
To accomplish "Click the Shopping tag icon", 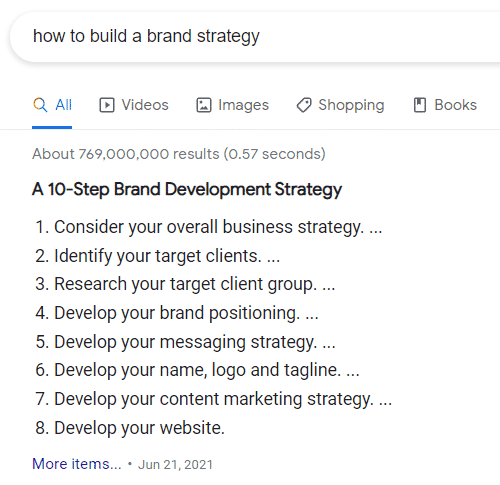I will coord(304,105).
